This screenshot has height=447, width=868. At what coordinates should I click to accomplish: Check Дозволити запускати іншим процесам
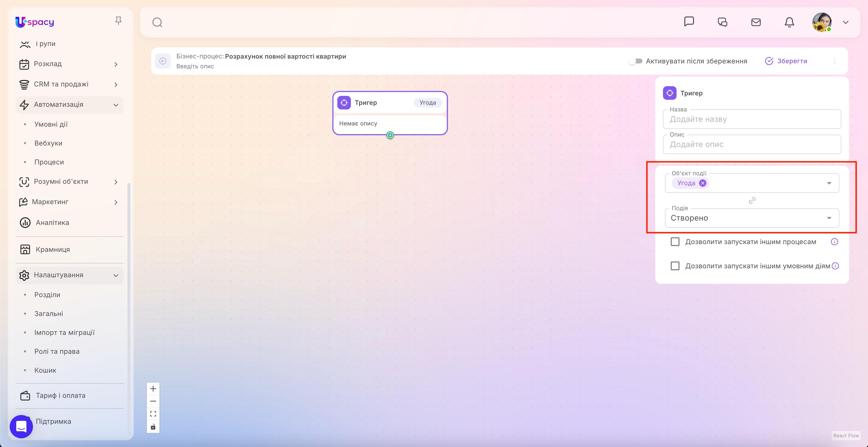coord(675,242)
